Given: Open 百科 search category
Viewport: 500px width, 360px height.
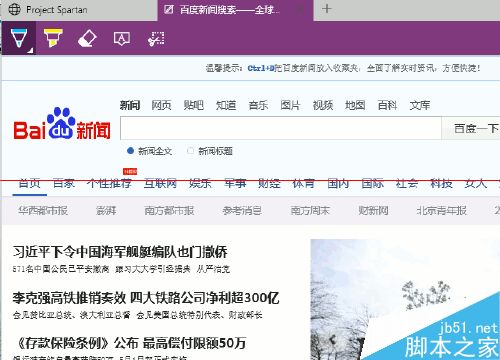Looking at the screenshot, I should (x=387, y=105).
